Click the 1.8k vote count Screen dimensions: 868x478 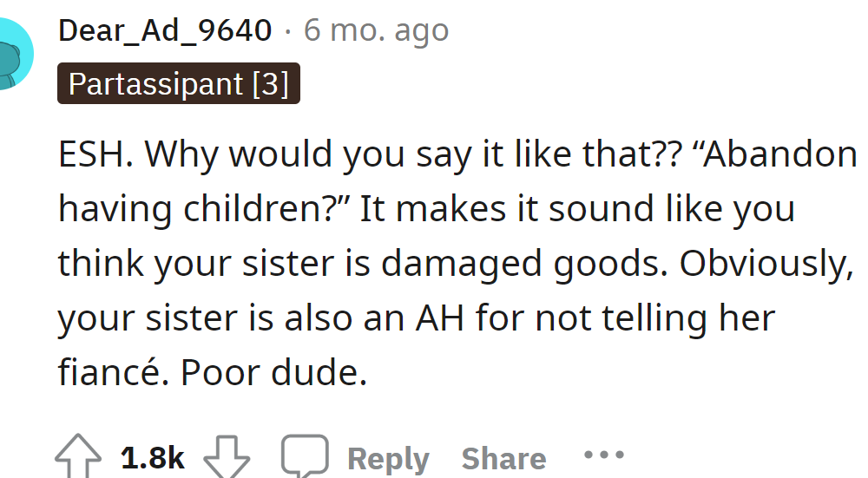pyautogui.click(x=152, y=457)
